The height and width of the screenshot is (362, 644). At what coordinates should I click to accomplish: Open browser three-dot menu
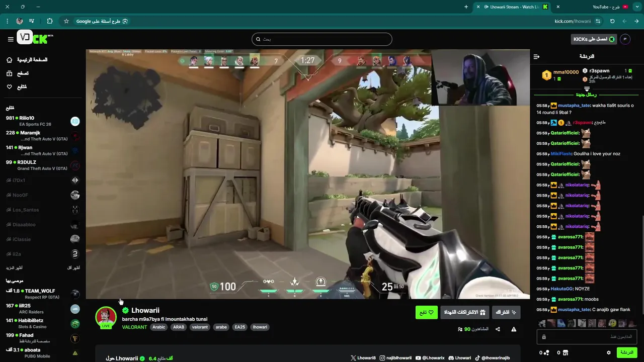pos(7,21)
